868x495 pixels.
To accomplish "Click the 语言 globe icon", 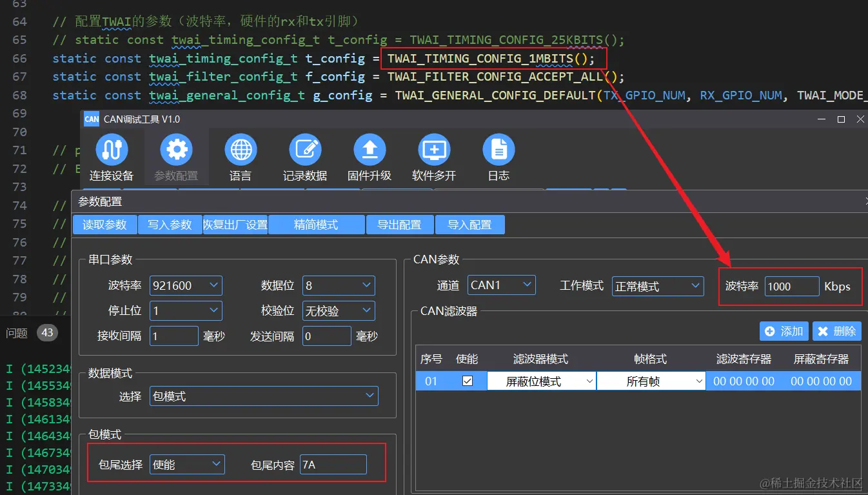I will point(241,150).
